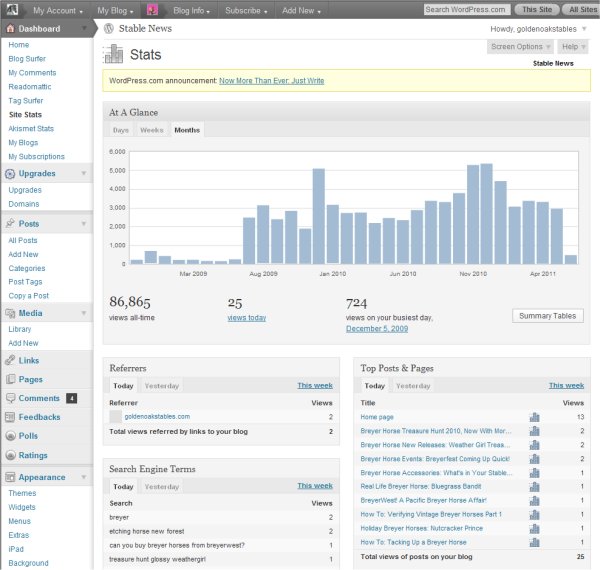Collapse the Upgrades menu arrow

click(84, 173)
